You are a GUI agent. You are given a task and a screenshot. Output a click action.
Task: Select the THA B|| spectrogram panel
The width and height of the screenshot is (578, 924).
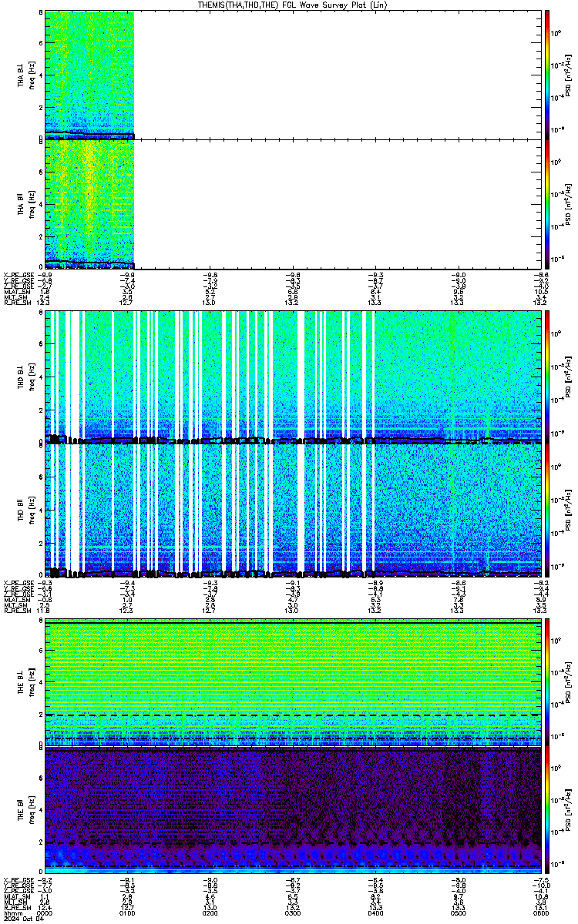tap(293, 204)
